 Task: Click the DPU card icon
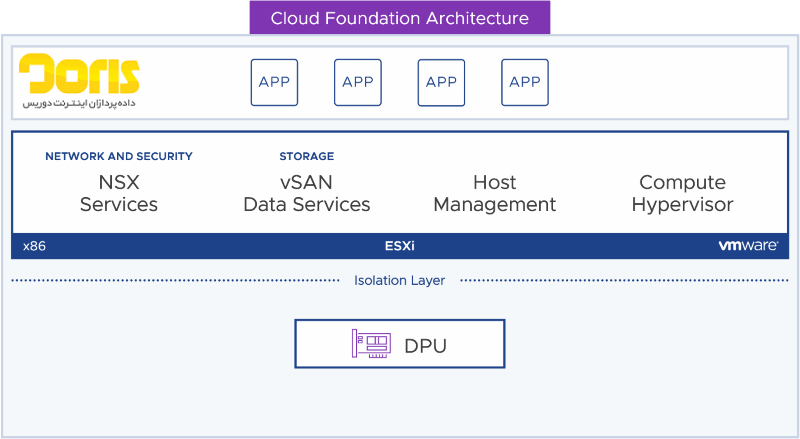pos(371,344)
